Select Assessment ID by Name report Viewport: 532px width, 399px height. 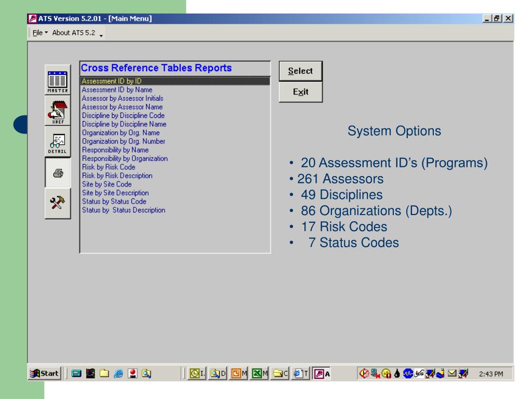(x=175, y=89)
